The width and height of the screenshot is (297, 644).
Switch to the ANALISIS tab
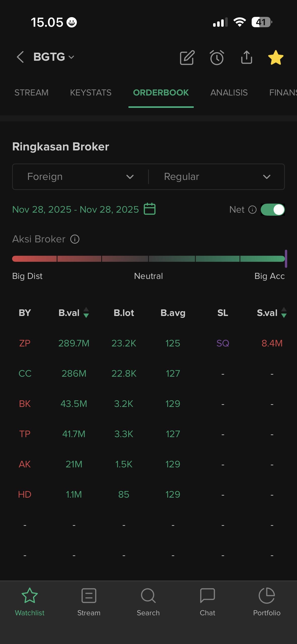(229, 93)
